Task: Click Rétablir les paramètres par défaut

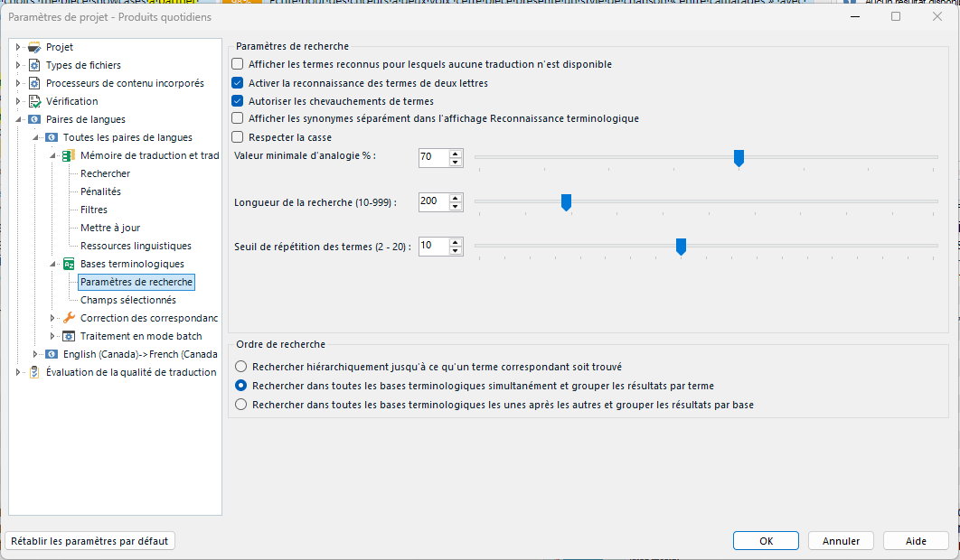Action: 90,540
